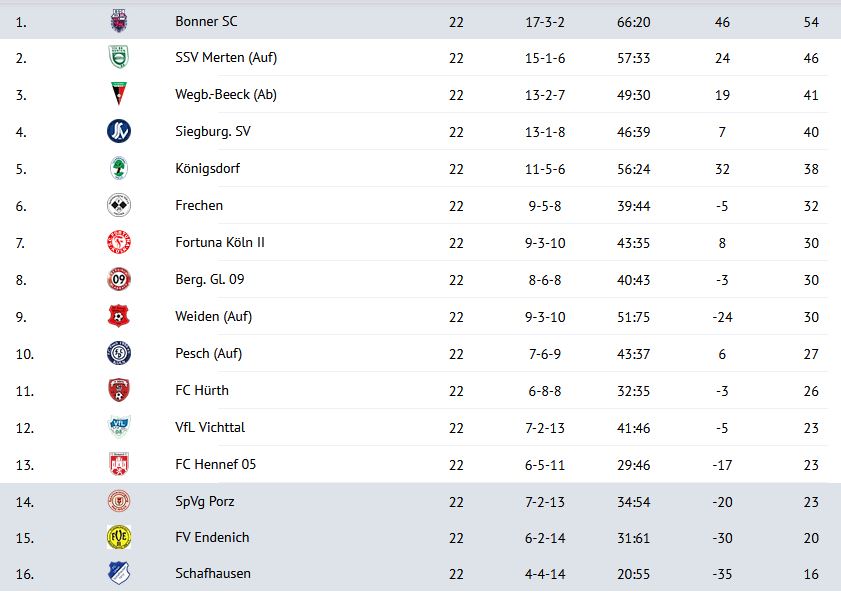Select the Berg. Gl. 09 logo
841x593 pixels.
pyautogui.click(x=119, y=279)
